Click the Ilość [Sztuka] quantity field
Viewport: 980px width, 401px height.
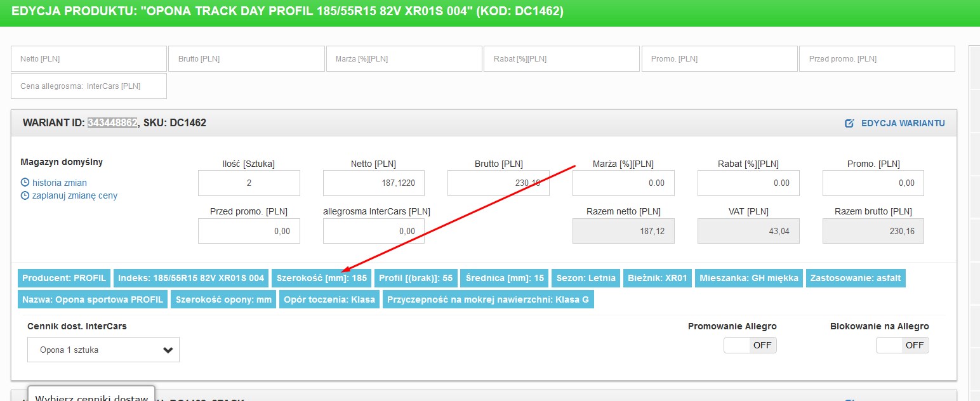point(249,183)
